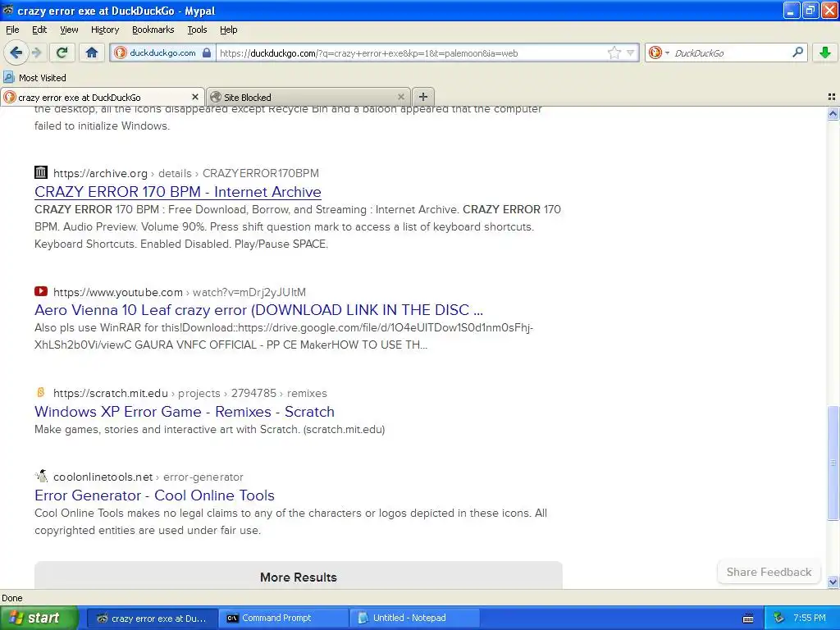Image resolution: width=840 pixels, height=630 pixels.
Task: Click the coolonlinetools.net domain text
Action: pos(103,477)
